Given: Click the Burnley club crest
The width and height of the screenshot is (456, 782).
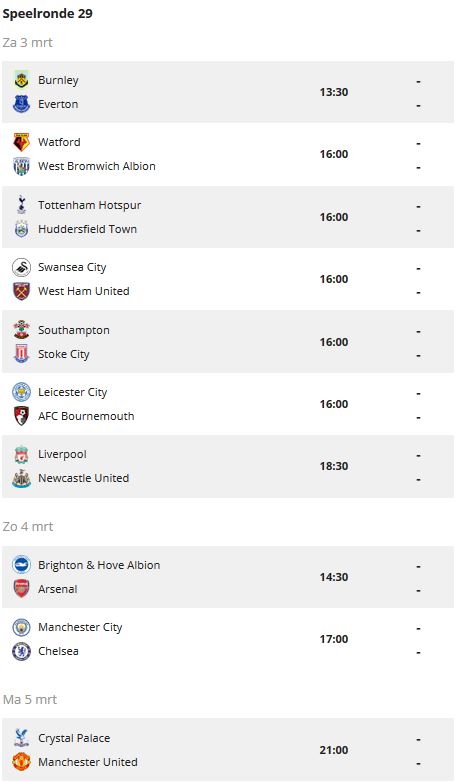Looking at the screenshot, I should click(21, 80).
